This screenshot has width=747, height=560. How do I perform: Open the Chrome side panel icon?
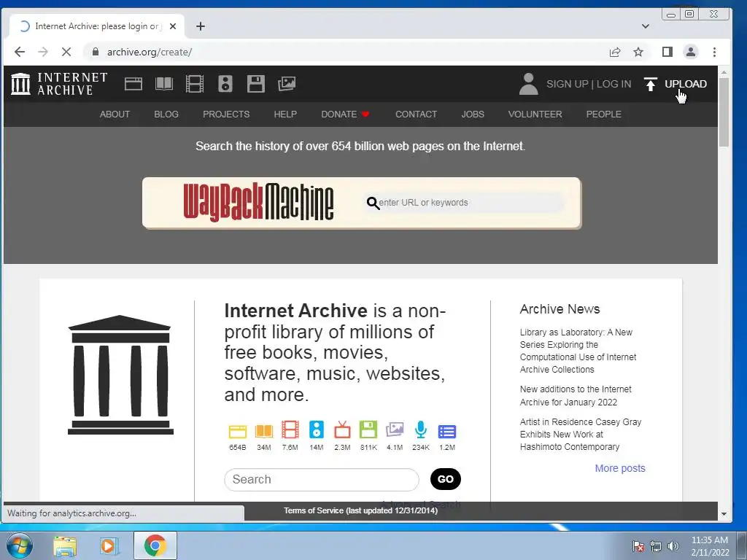(667, 52)
